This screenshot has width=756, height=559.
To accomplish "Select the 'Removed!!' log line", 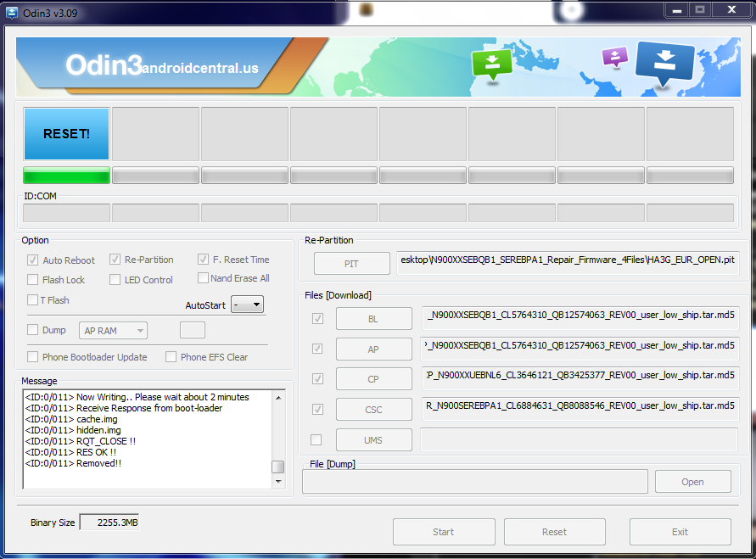I will click(x=73, y=463).
